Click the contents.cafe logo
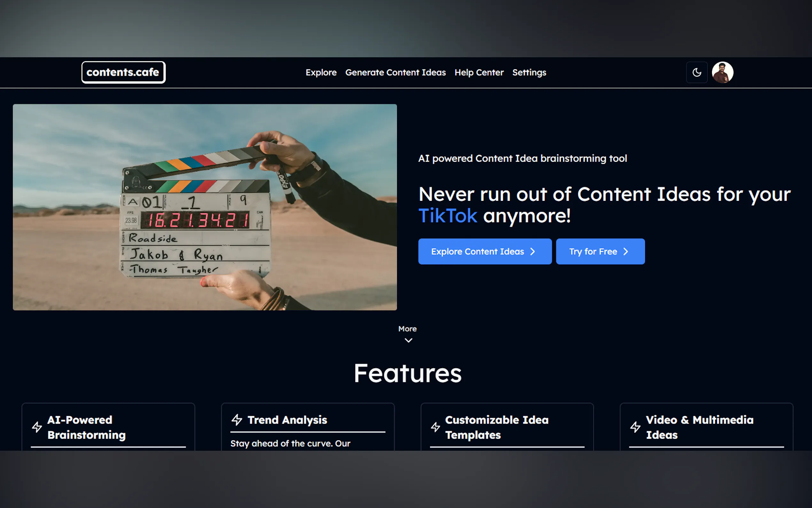Image resolution: width=812 pixels, height=508 pixels. point(123,72)
